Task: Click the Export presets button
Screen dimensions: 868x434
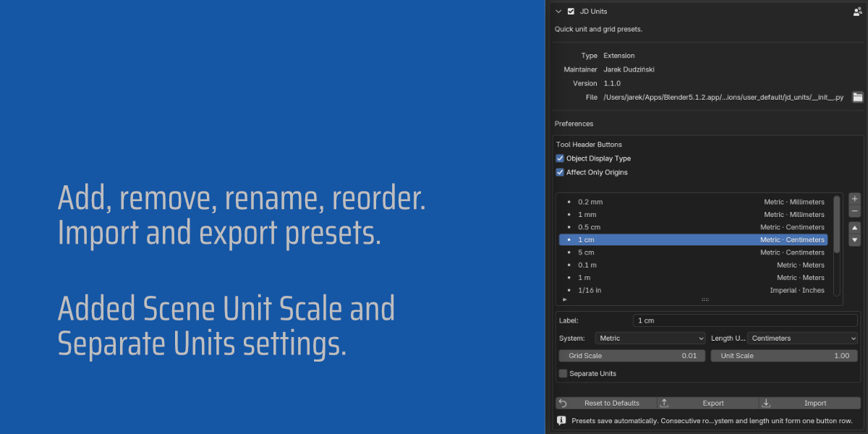Action: (708, 403)
